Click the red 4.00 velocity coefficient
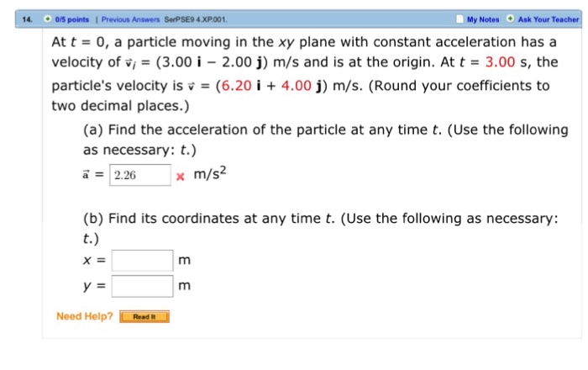588x370 pixels. 297,86
